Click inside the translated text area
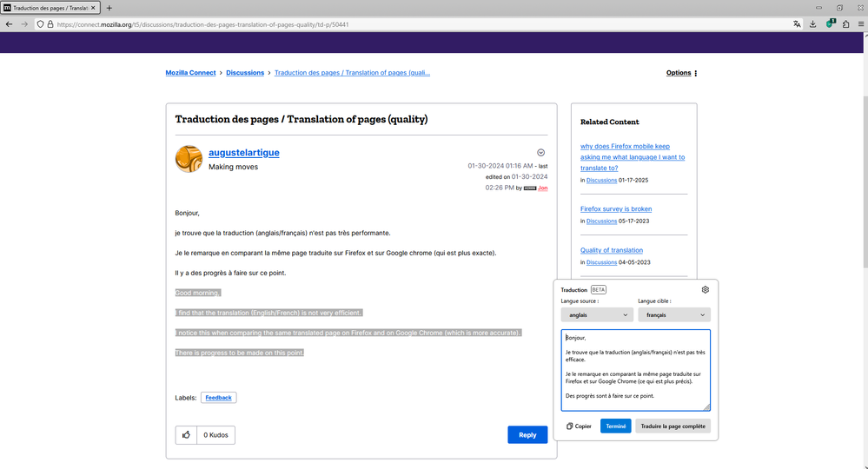Image resolution: width=868 pixels, height=469 pixels. [635, 369]
